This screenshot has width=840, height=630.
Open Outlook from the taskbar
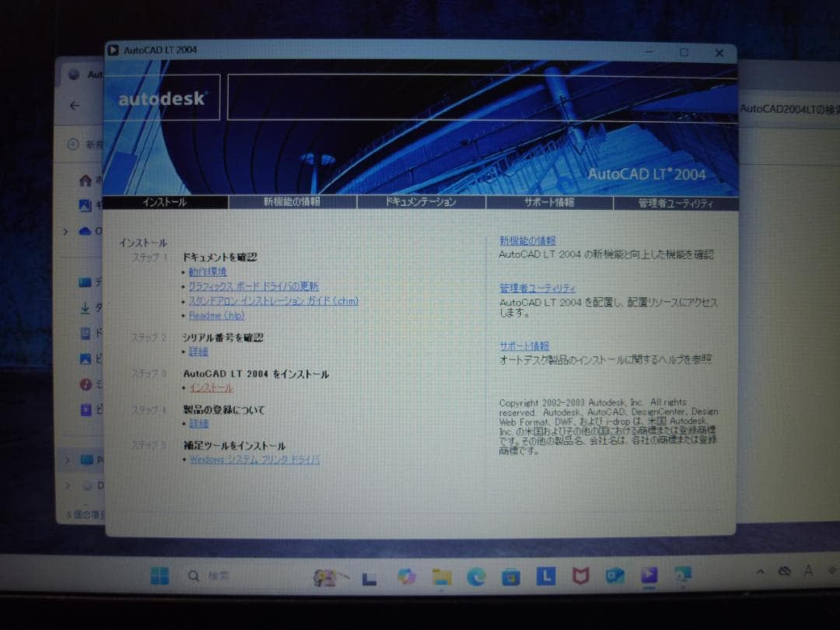614,576
